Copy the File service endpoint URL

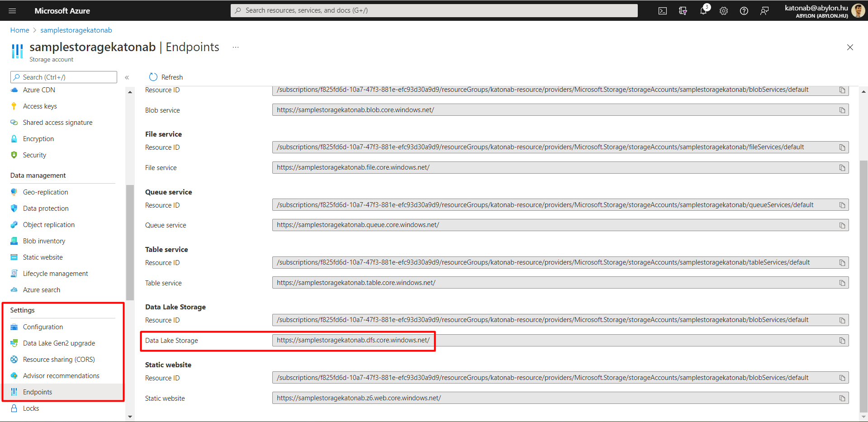pos(842,168)
